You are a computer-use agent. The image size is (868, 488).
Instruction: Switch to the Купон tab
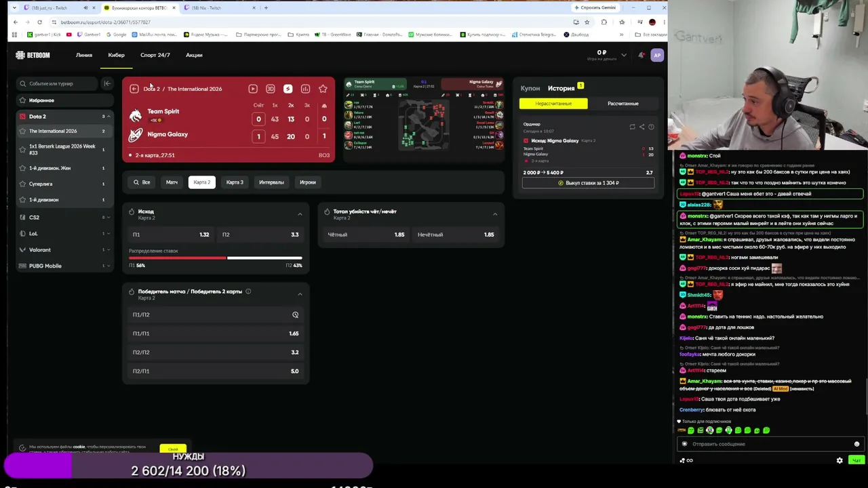tap(530, 88)
